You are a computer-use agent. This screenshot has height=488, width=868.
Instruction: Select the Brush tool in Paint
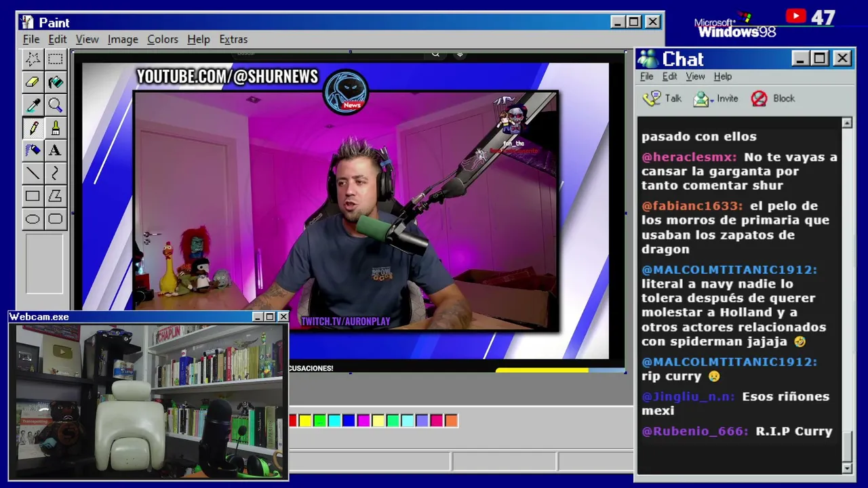point(56,128)
